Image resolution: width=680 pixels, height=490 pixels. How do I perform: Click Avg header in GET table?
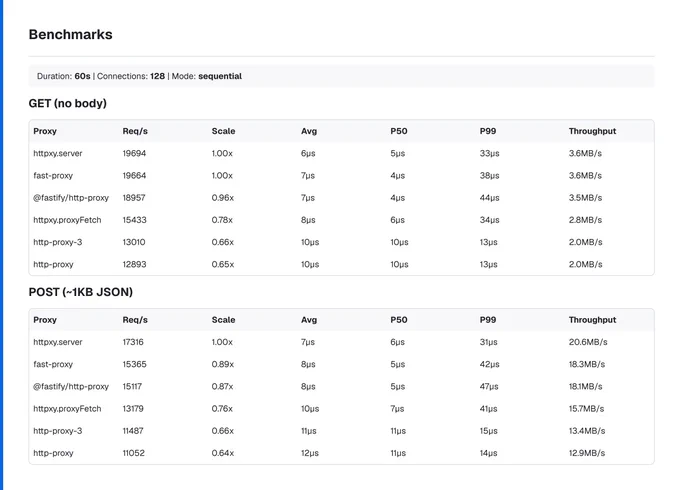point(309,131)
